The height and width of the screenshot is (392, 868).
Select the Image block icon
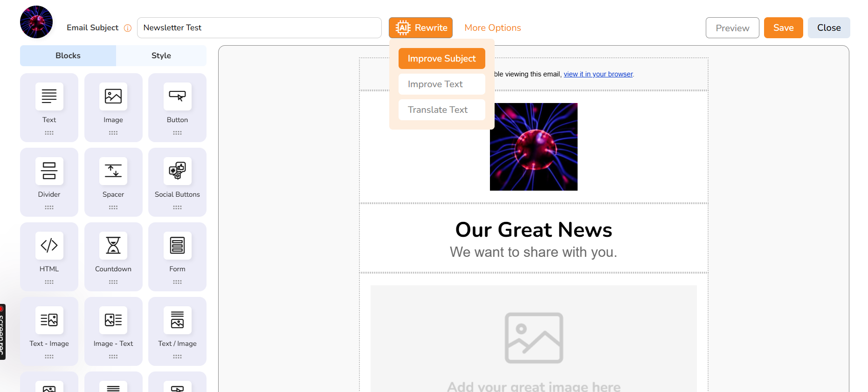[x=113, y=96]
